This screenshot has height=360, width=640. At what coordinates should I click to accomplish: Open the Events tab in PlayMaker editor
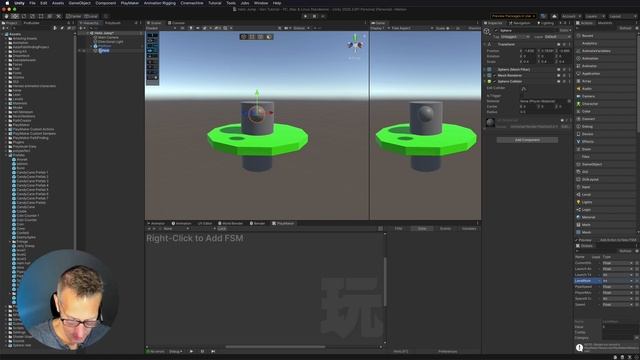click(x=445, y=229)
